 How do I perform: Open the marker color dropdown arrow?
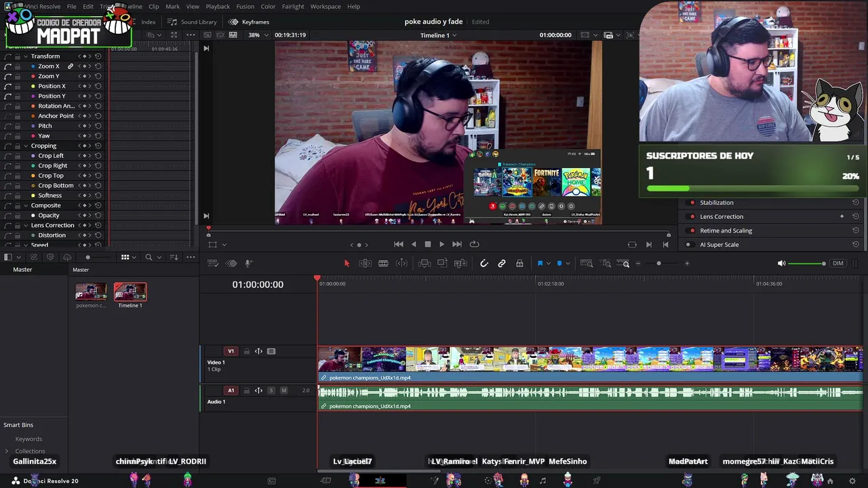568,264
